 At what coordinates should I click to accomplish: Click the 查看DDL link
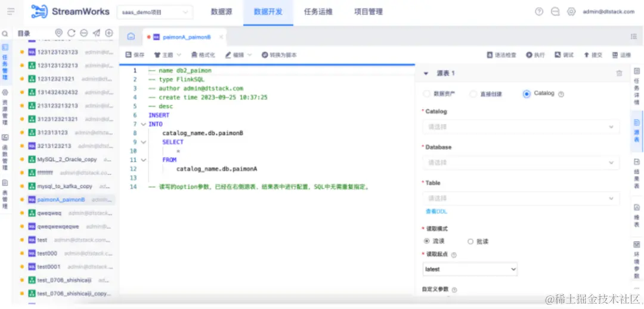click(x=436, y=211)
